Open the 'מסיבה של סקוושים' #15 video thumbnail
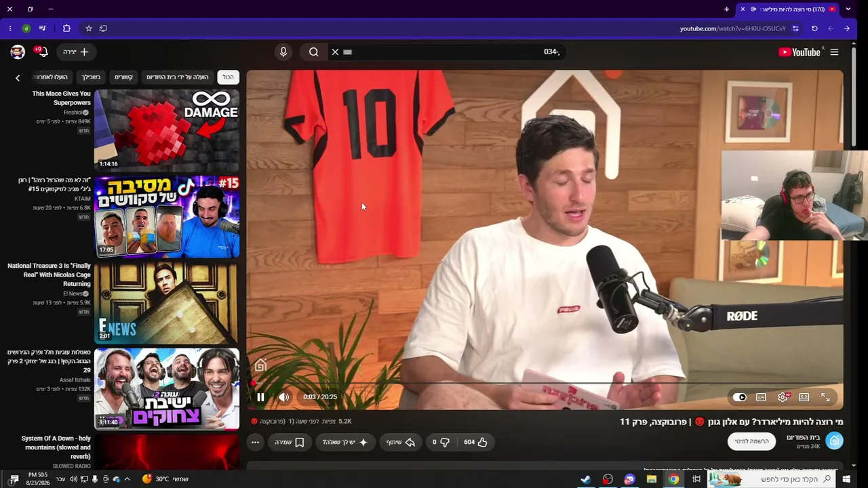The image size is (868, 488). pyautogui.click(x=167, y=216)
